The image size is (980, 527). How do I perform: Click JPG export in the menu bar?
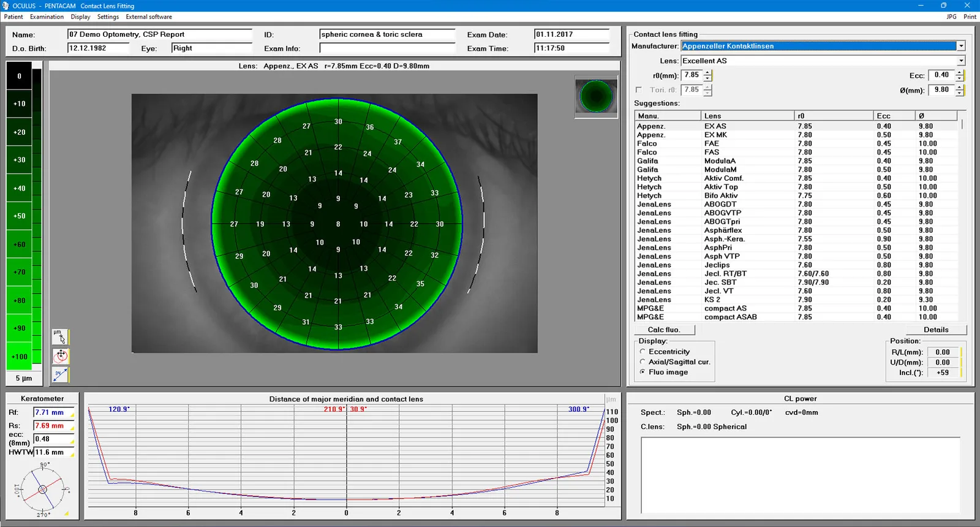pos(951,17)
